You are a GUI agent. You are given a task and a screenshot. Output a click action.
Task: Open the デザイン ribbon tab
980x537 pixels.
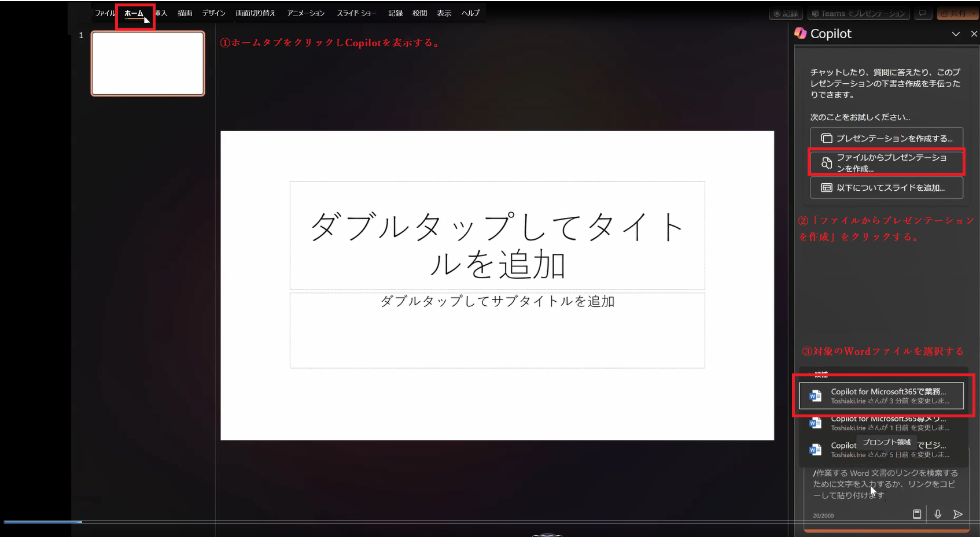[213, 13]
